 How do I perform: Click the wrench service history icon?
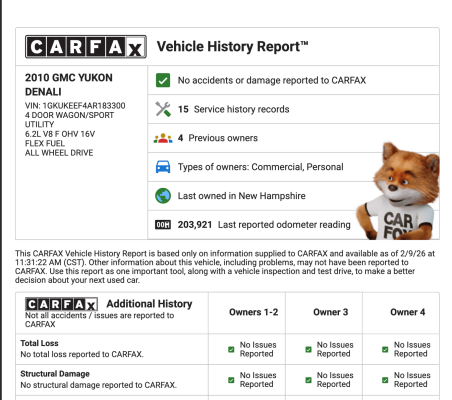tap(163, 109)
